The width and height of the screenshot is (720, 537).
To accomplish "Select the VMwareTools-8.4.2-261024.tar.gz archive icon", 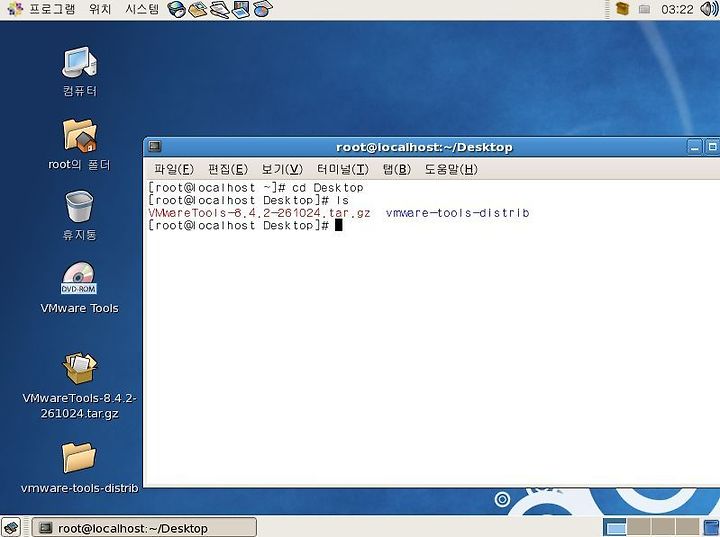I will (79, 385).
